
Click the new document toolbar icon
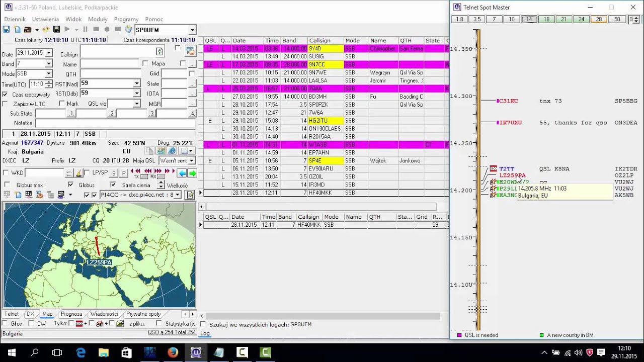(17, 30)
